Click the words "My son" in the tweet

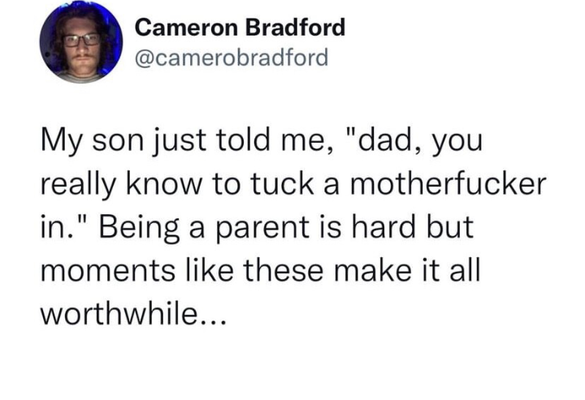92,142
